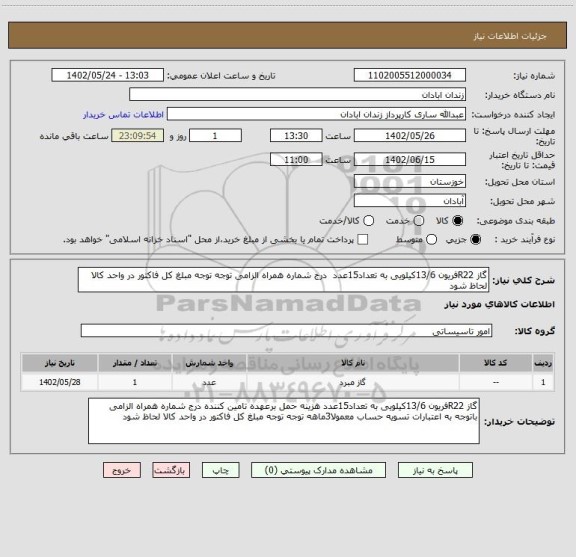This screenshot has height=557, width=576.
Task: Click the buyer name field زندان ابادان
Action: (x=298, y=94)
